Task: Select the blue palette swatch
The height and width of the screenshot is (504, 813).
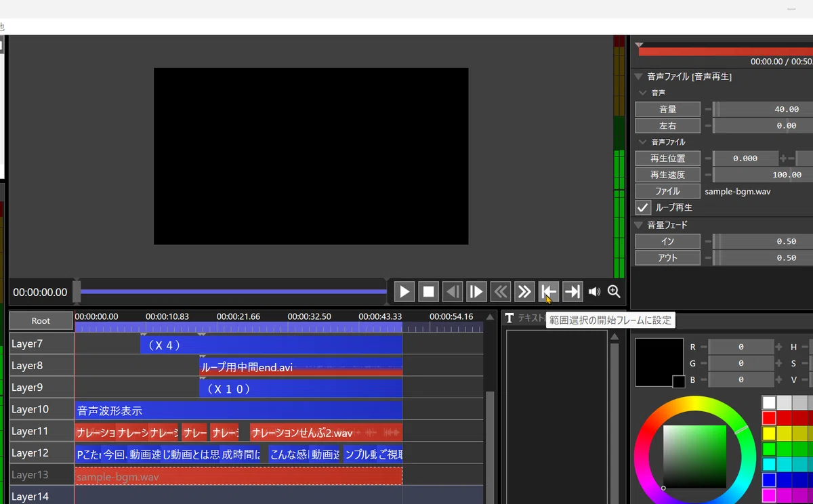Action: [769, 480]
